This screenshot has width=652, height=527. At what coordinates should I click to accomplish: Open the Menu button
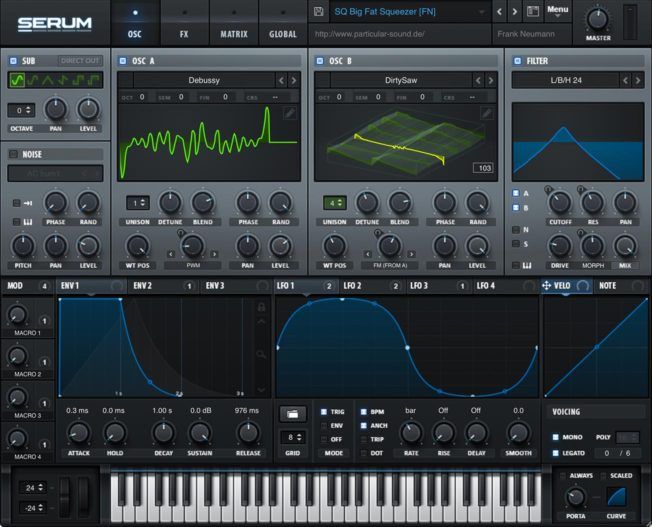point(558,10)
